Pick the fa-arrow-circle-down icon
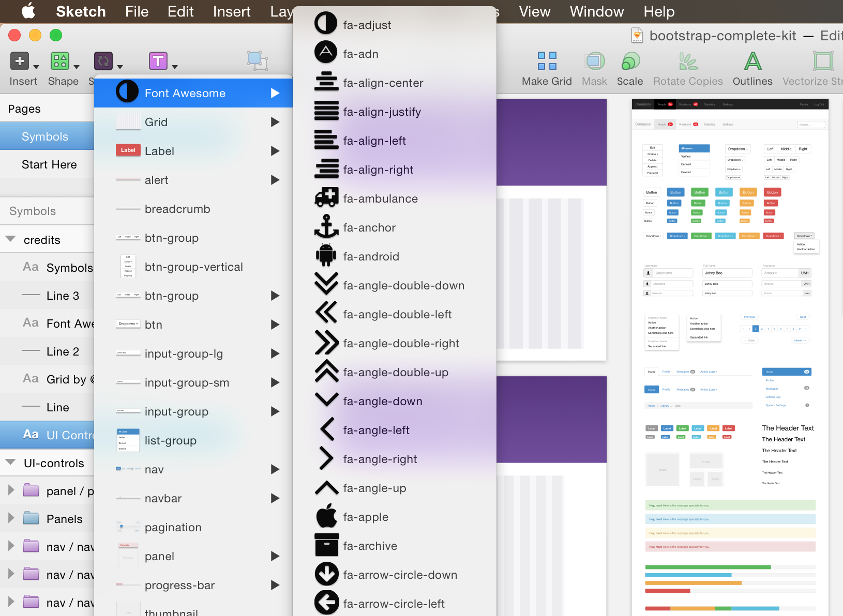 pos(395,575)
